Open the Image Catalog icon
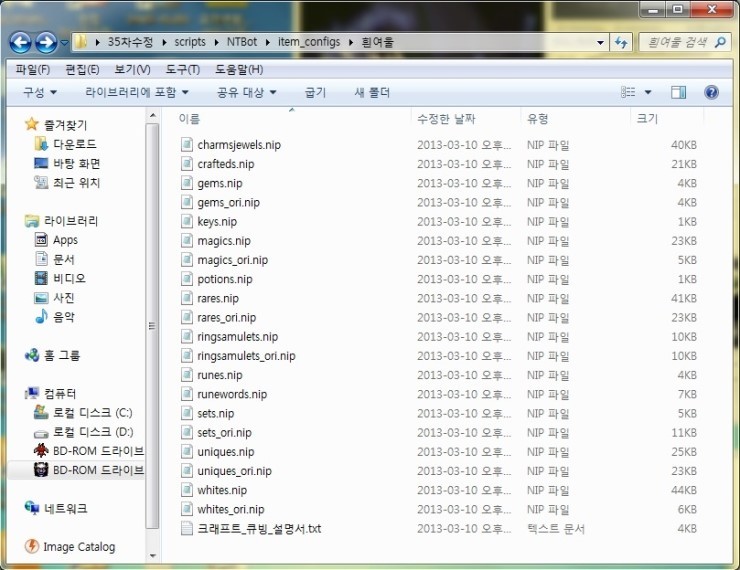740x570 pixels. (x=32, y=546)
